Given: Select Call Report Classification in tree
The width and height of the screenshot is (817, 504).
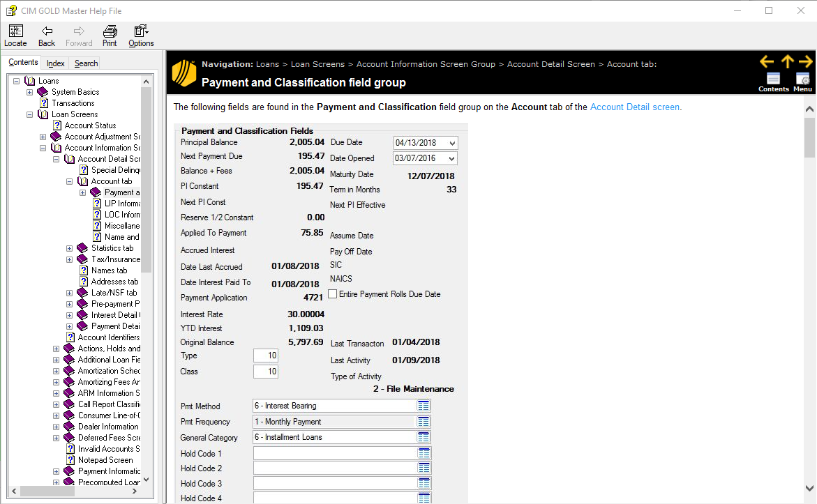Looking at the screenshot, I should pyautogui.click(x=109, y=404).
